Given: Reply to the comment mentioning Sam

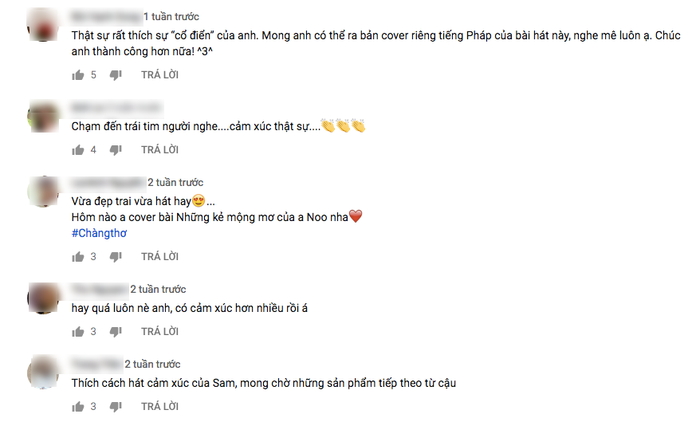Looking at the screenshot, I should click(160, 406).
